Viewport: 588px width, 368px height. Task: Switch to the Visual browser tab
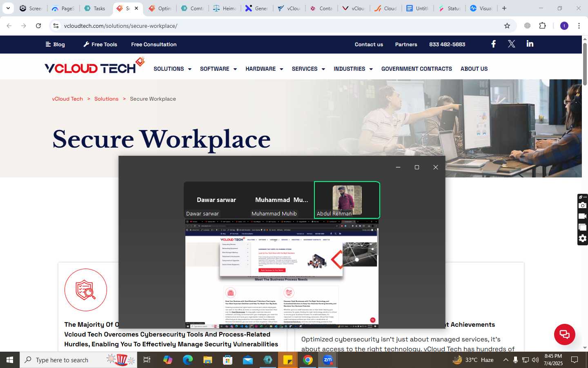pos(481,8)
